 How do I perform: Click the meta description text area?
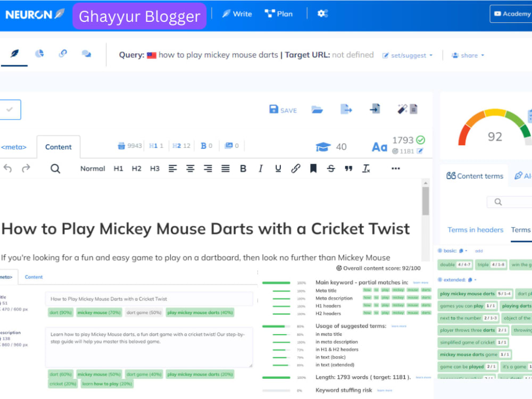(x=149, y=347)
